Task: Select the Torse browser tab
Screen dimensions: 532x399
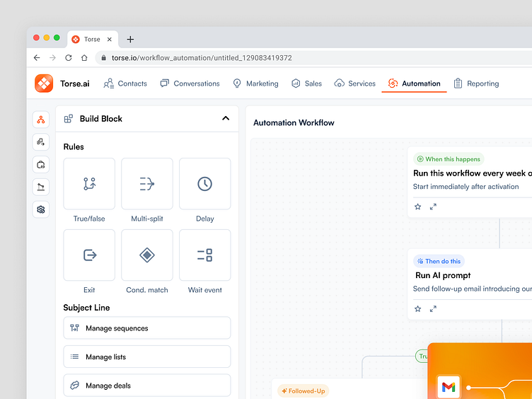Action: (x=92, y=40)
